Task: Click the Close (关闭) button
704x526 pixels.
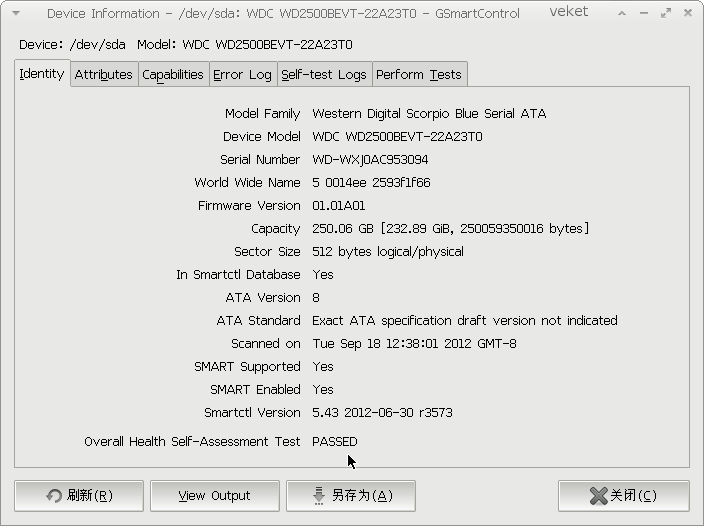Action: [x=624, y=495]
